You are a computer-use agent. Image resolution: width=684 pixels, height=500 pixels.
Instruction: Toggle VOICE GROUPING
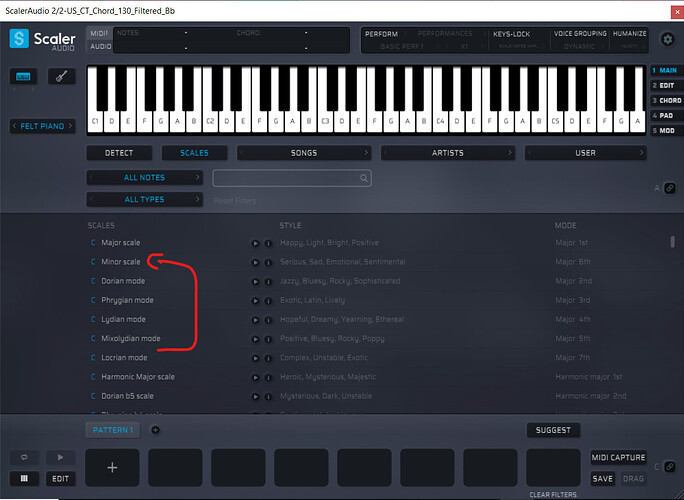[580, 34]
